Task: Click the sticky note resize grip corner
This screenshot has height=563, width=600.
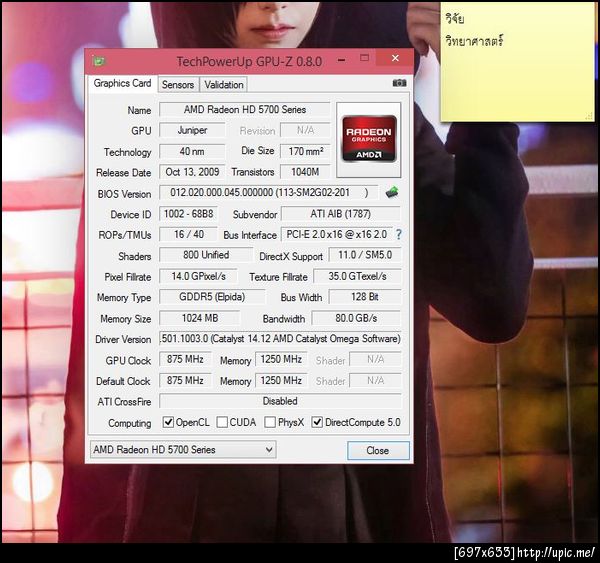Action: pyautogui.click(x=589, y=116)
